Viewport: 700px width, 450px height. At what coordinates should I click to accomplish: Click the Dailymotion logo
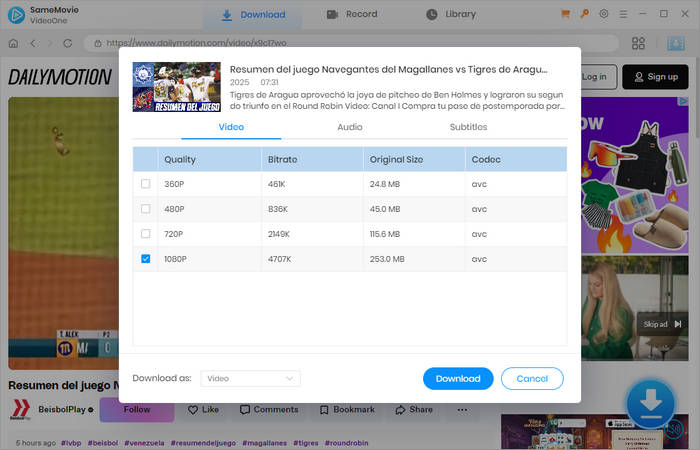(x=60, y=77)
